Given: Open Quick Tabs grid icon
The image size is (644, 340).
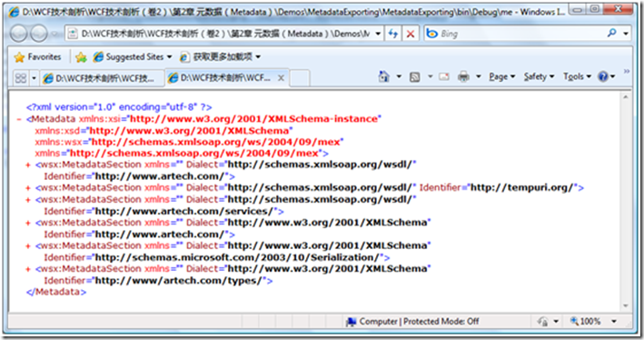Looking at the screenshot, I should coord(21,77).
